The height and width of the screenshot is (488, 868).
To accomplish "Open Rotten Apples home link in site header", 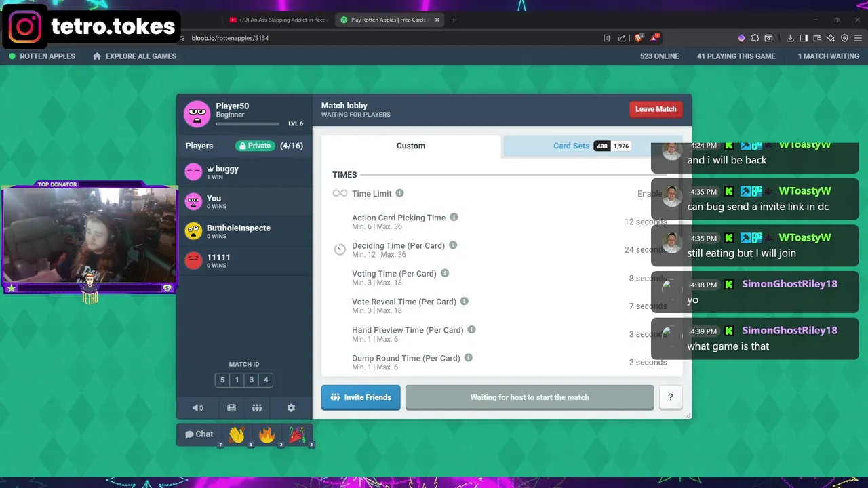I will tap(42, 56).
